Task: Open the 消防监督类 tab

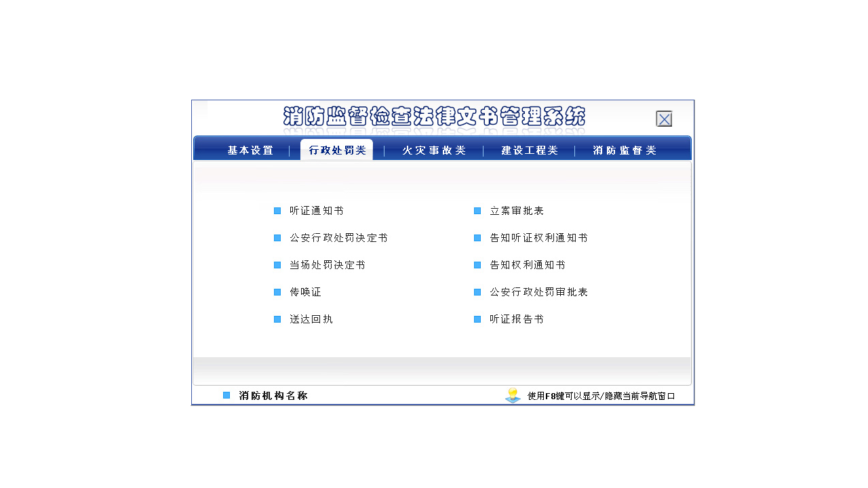Action: click(x=625, y=150)
